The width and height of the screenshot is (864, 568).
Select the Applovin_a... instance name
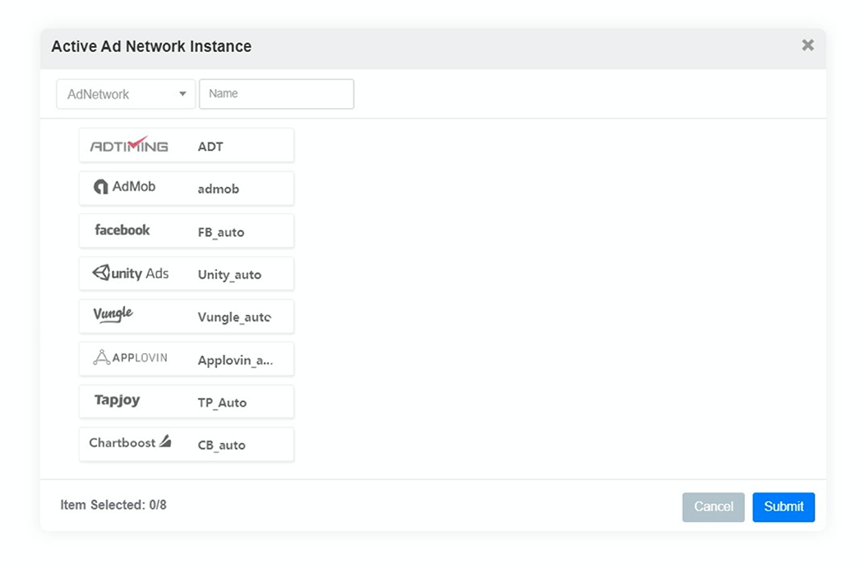235,360
